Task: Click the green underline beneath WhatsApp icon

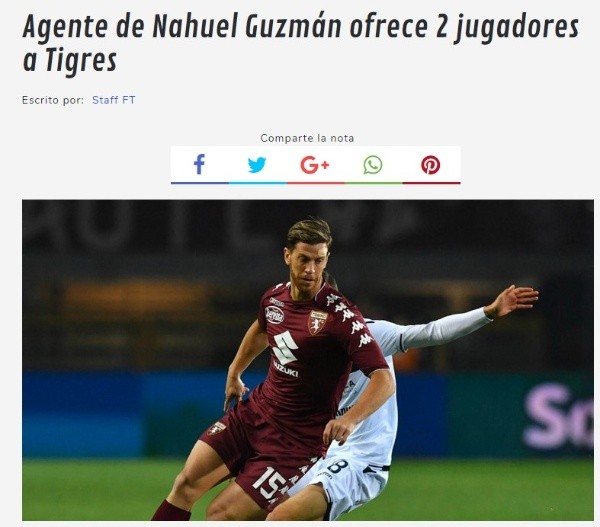Action: [373, 183]
